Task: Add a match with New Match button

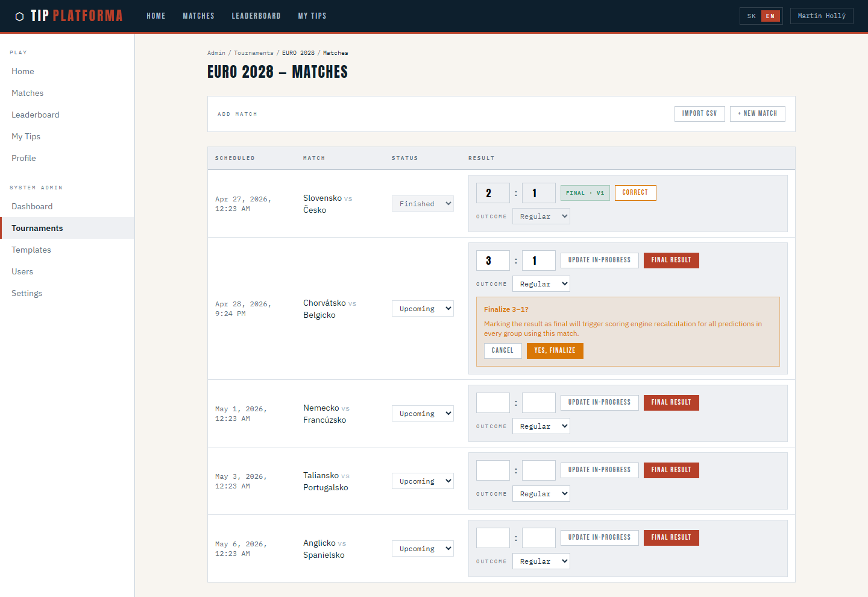Action: coord(757,113)
